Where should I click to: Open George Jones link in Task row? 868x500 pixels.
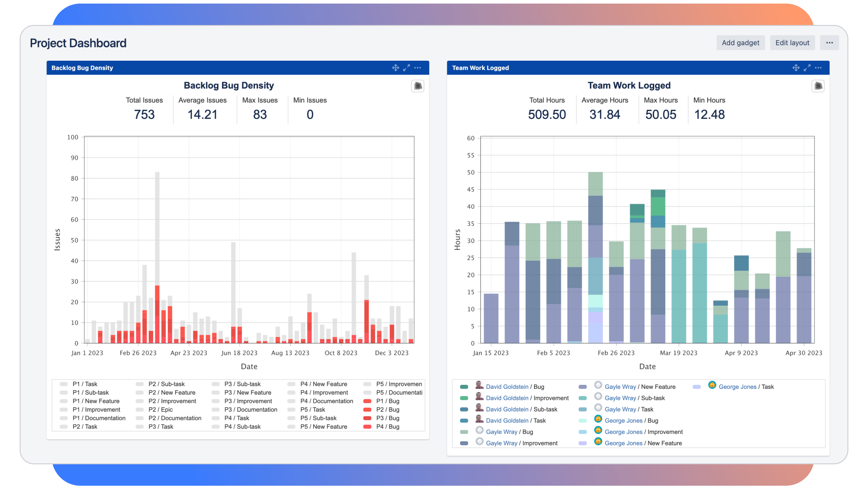737,387
